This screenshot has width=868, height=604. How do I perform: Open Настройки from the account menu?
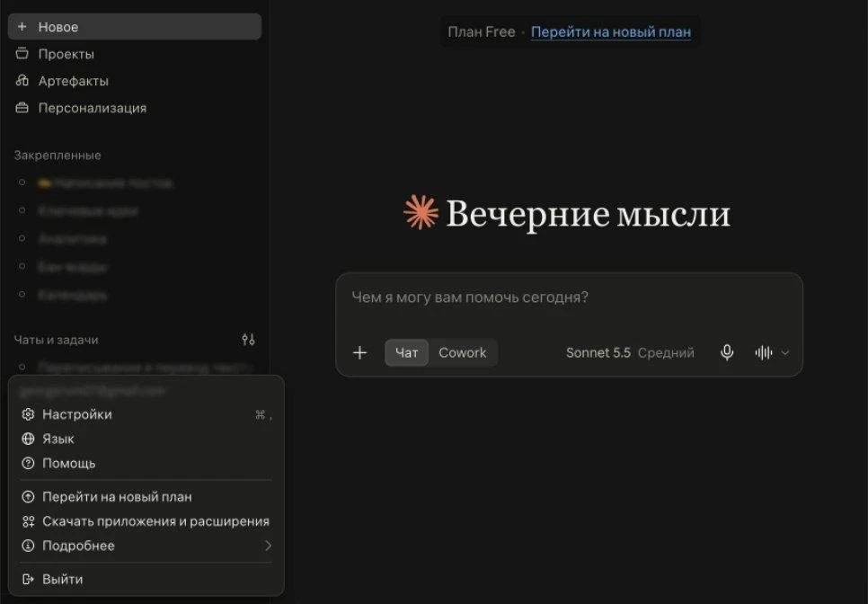(x=146, y=414)
